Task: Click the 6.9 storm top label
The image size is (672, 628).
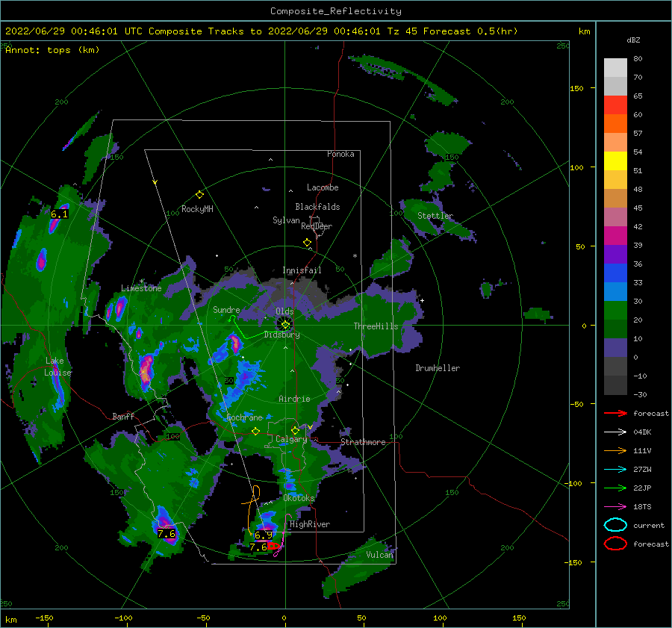Action: 263,535
